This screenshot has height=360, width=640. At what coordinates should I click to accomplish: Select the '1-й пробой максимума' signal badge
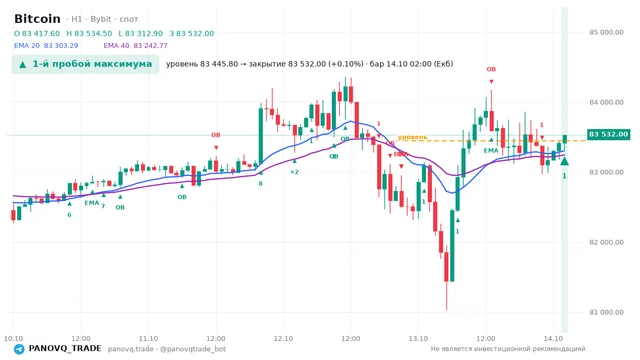(85, 64)
